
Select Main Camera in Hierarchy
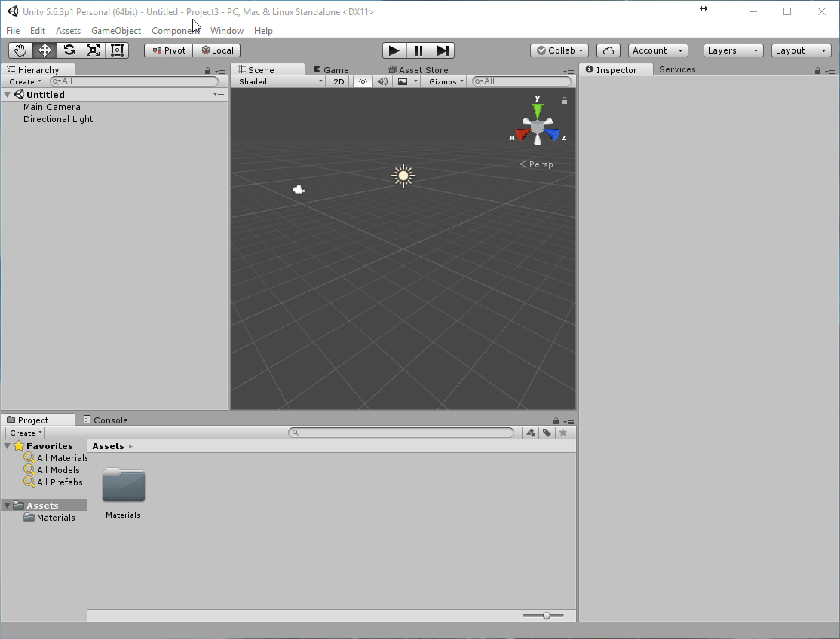[51, 107]
